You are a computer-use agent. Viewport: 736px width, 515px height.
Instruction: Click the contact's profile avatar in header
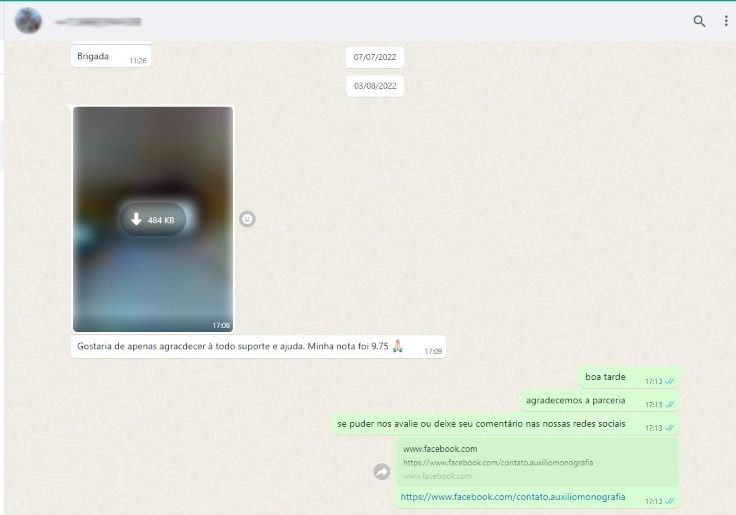[28, 21]
